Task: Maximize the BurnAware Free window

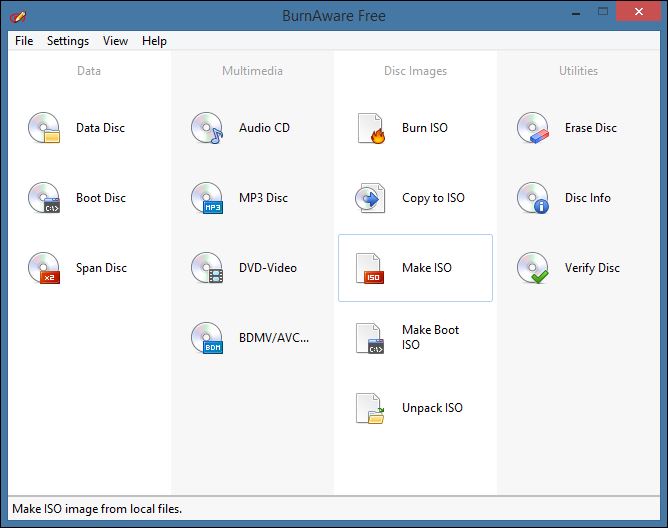Action: (603, 12)
